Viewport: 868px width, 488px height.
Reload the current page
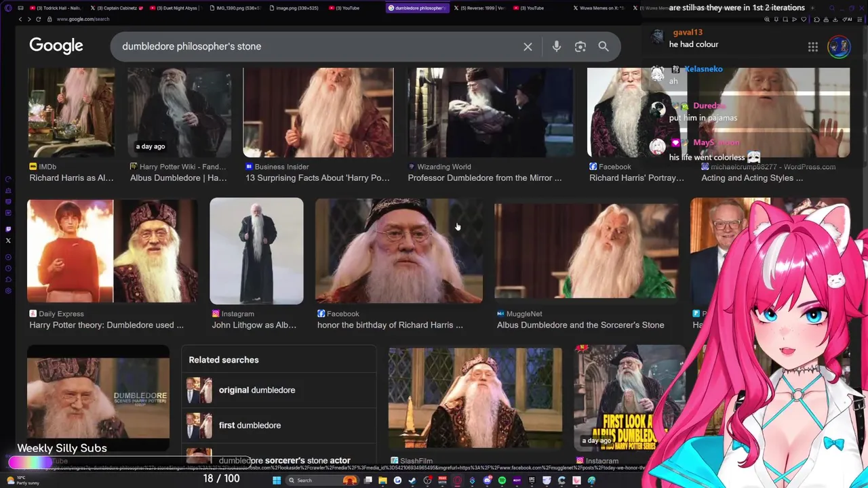[39, 19]
